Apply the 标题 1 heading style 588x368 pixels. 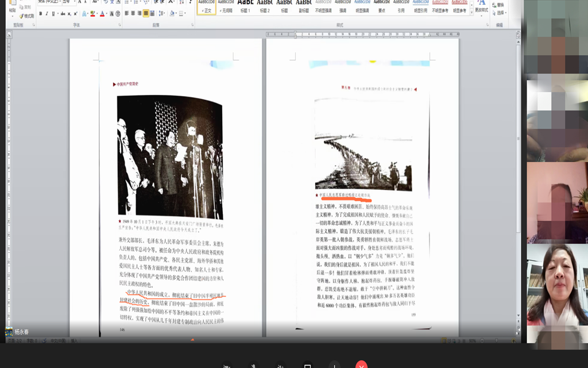[x=245, y=7]
